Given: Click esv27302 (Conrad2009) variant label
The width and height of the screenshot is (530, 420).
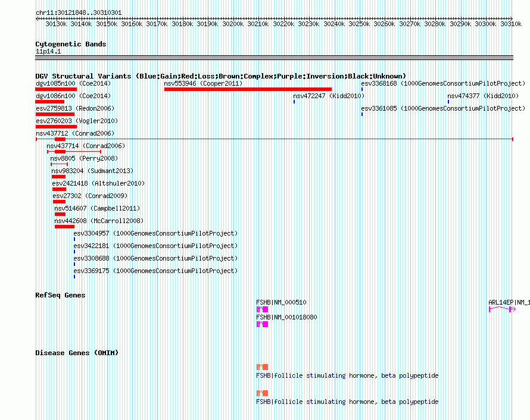Looking at the screenshot, I should 90,196.
